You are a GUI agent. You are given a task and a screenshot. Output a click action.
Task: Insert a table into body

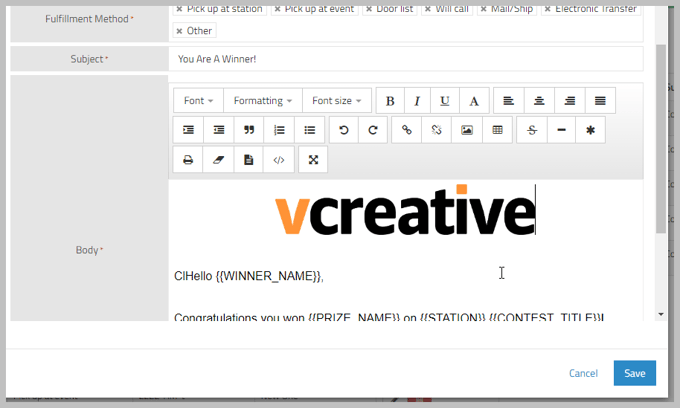tap(497, 130)
